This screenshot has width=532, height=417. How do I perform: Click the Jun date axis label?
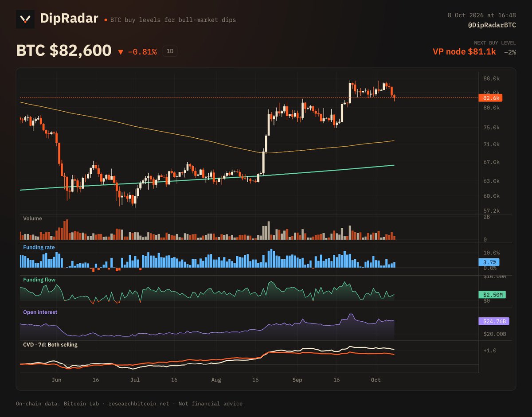tap(56, 380)
